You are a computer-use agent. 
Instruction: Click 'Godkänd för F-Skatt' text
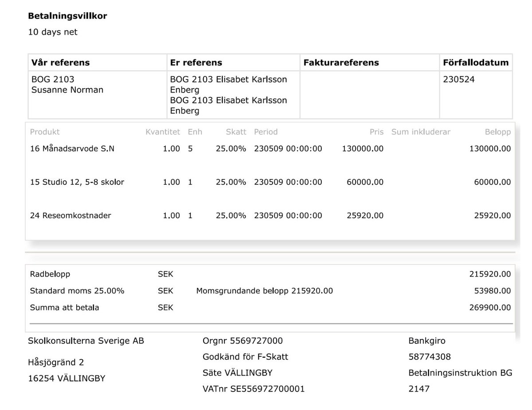coord(245,357)
